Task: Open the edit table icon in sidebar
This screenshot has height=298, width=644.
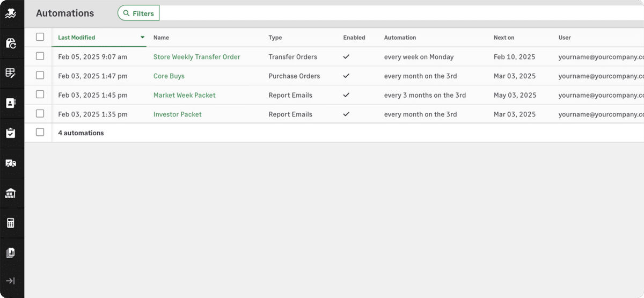Action: (11, 74)
